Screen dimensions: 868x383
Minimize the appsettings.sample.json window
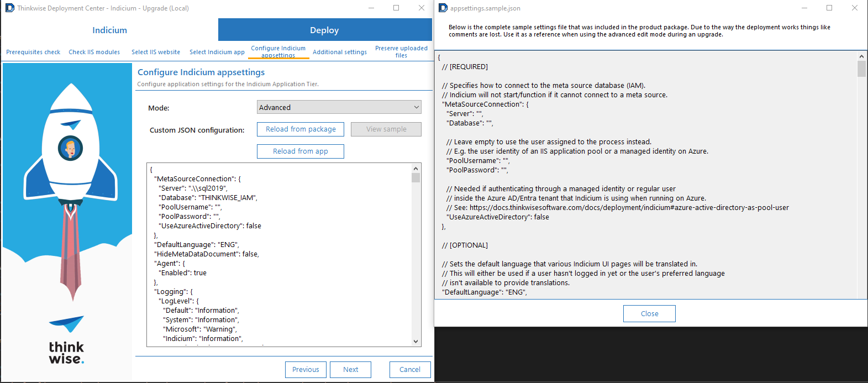click(x=804, y=8)
